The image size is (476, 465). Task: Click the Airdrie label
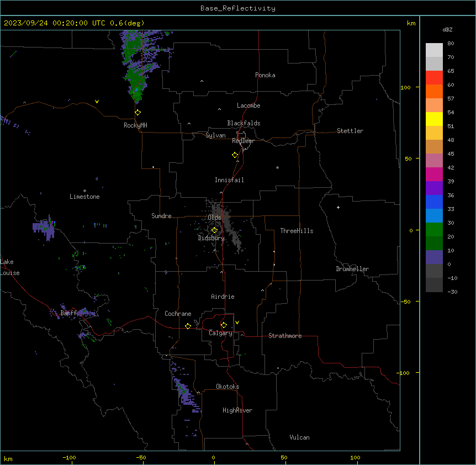tap(223, 297)
